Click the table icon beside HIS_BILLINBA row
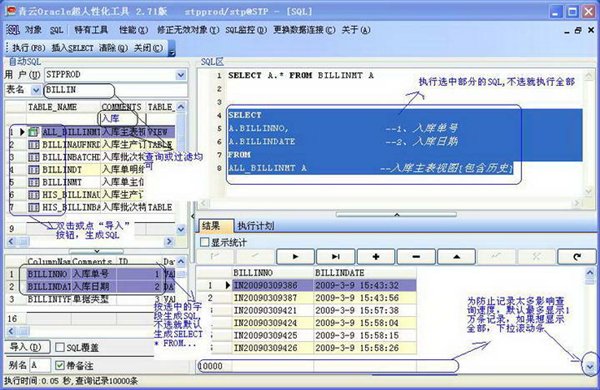The width and height of the screenshot is (600, 390). point(34,207)
